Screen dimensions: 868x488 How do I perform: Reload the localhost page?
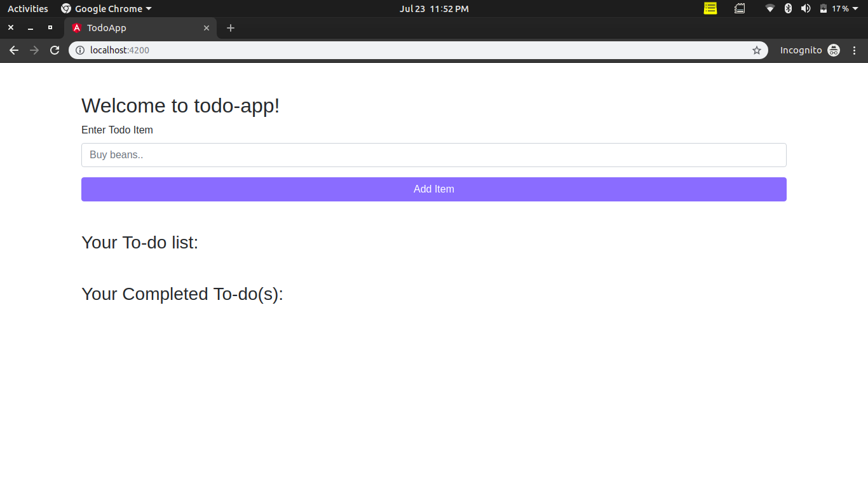click(55, 50)
